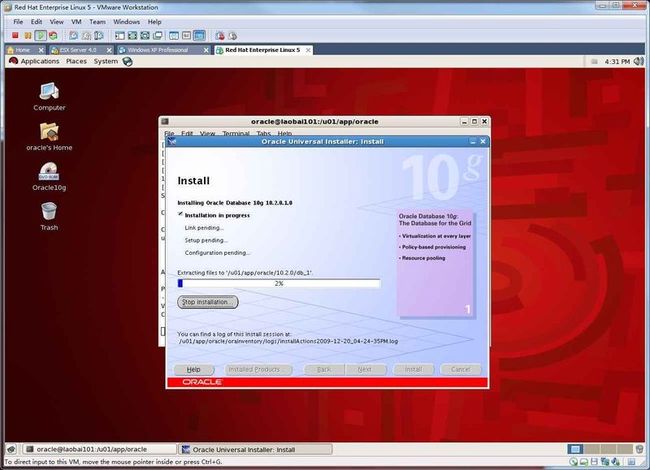
Task: Click the highlighted Console view toolbar icon
Action: [x=199, y=36]
